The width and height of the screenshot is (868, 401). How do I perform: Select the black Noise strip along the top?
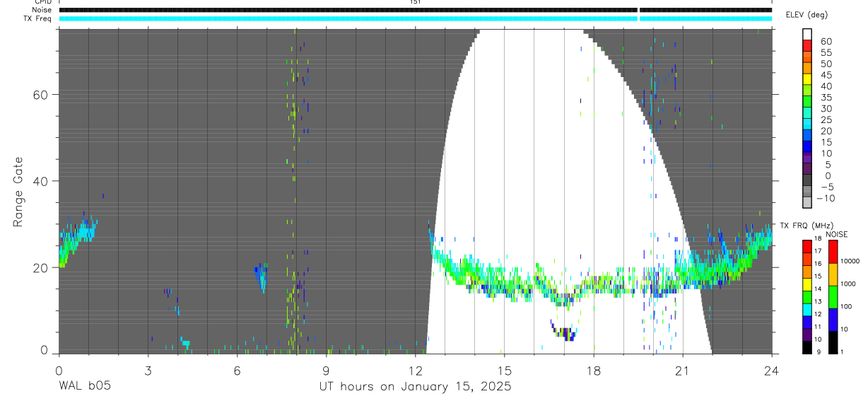416,10
